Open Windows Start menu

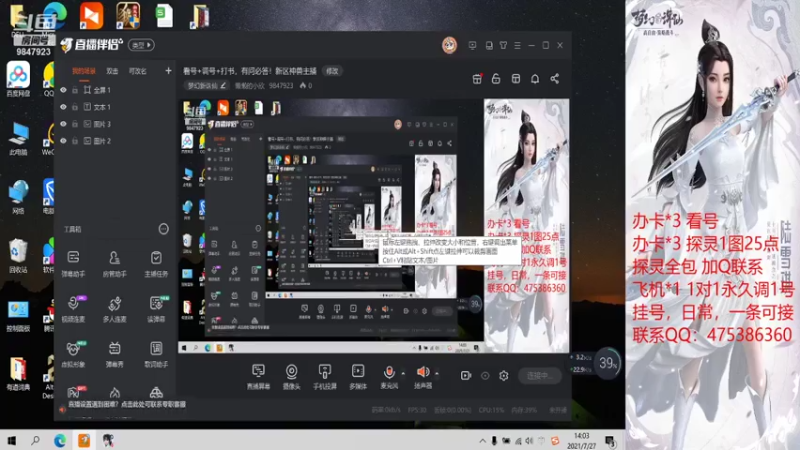pos(11,440)
